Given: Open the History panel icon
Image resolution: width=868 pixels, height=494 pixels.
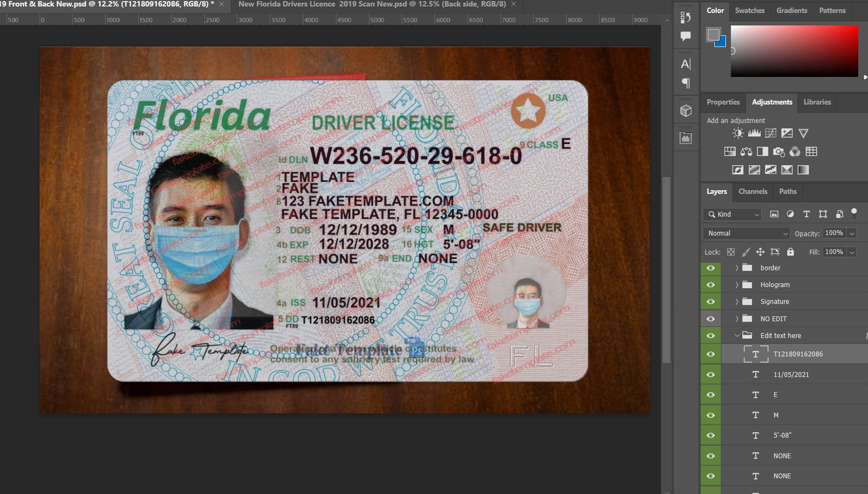Looking at the screenshot, I should (x=685, y=17).
